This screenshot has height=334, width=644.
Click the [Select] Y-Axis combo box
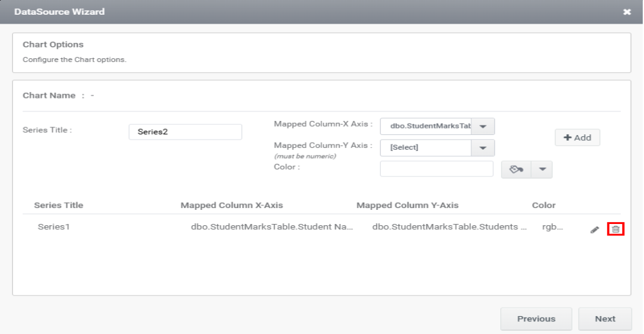(425, 147)
